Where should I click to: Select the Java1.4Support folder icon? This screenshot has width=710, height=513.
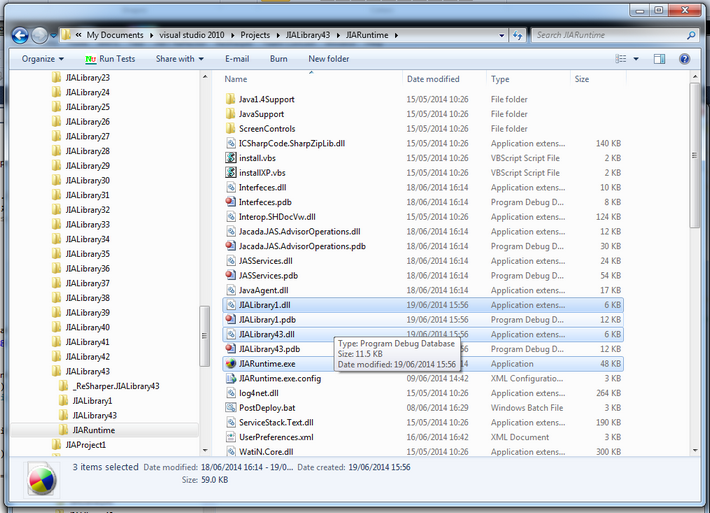(x=230, y=99)
